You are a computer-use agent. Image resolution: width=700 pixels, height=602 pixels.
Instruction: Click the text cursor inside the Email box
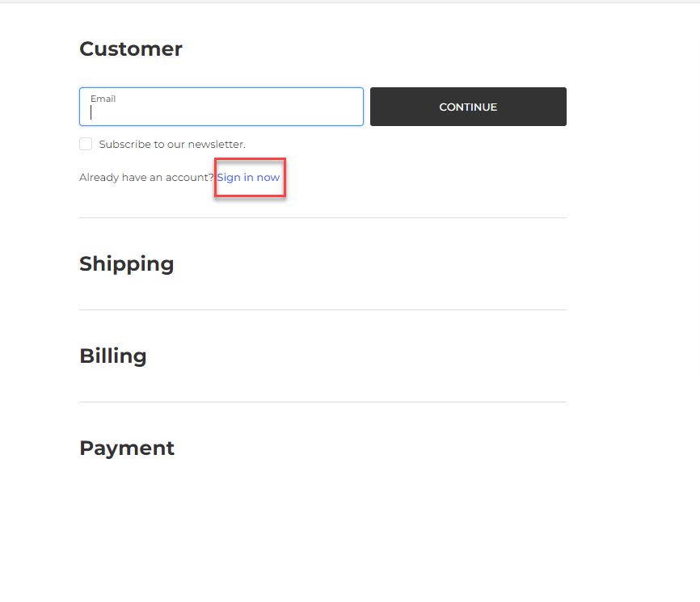tap(91, 113)
